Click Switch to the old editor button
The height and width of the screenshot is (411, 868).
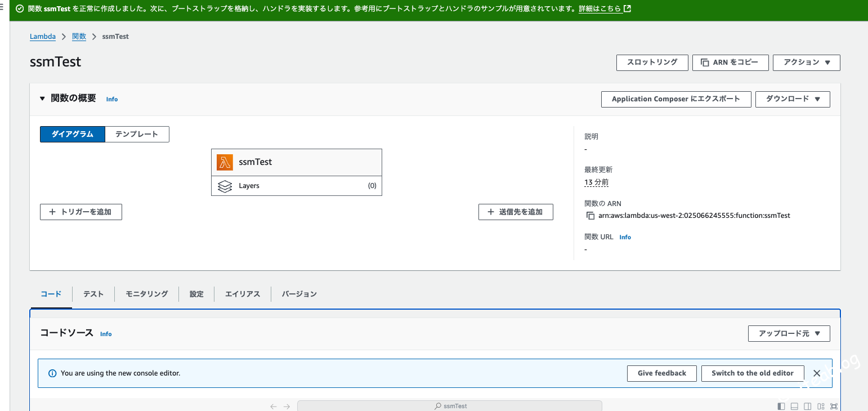[753, 373]
